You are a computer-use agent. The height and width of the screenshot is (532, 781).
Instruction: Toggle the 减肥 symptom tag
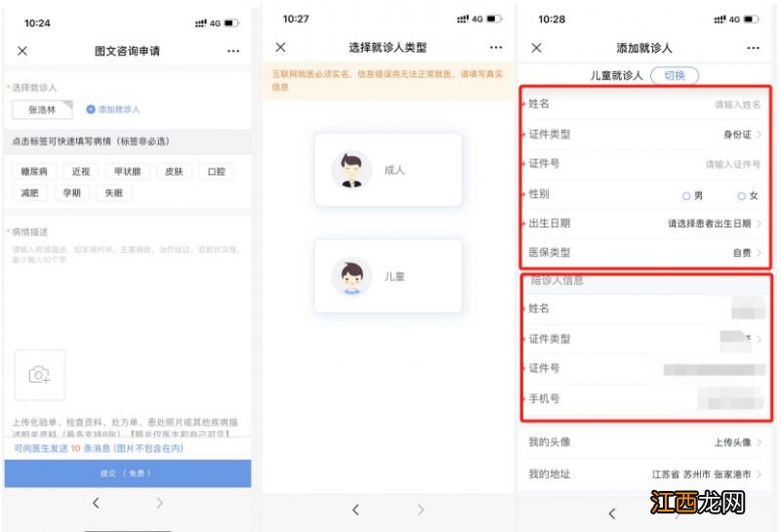tap(30, 192)
